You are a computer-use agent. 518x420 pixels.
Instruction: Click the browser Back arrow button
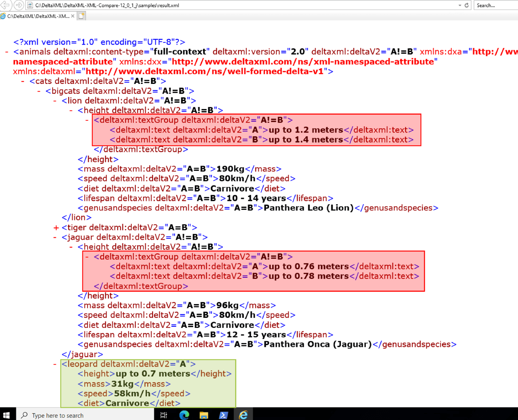pyautogui.click(x=5, y=5)
